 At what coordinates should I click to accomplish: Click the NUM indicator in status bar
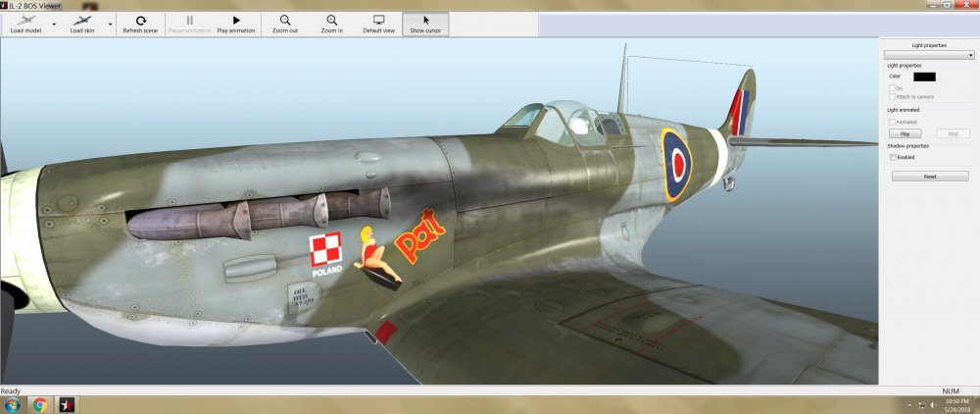[x=950, y=390]
